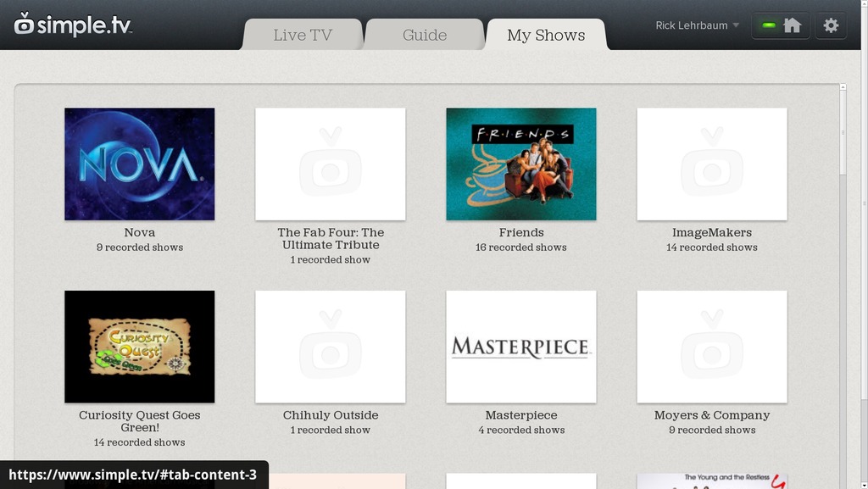Click the Masterpiece show title
The image size is (868, 489).
[x=521, y=415]
